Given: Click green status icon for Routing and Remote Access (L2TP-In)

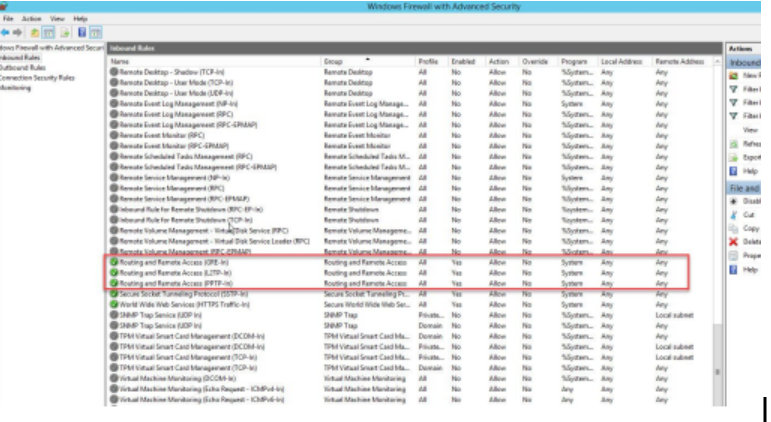Looking at the screenshot, I should [x=114, y=273].
